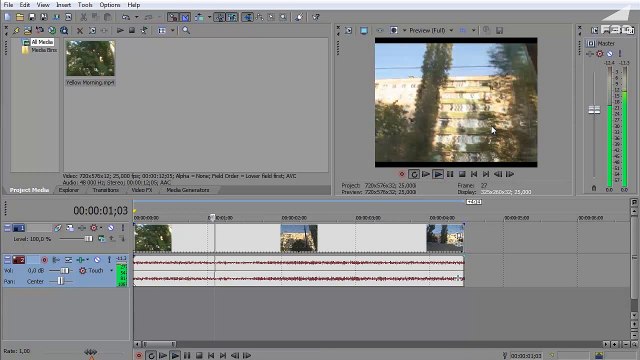Switch to the Explorer tab
The image size is (640, 360).
click(x=69, y=190)
